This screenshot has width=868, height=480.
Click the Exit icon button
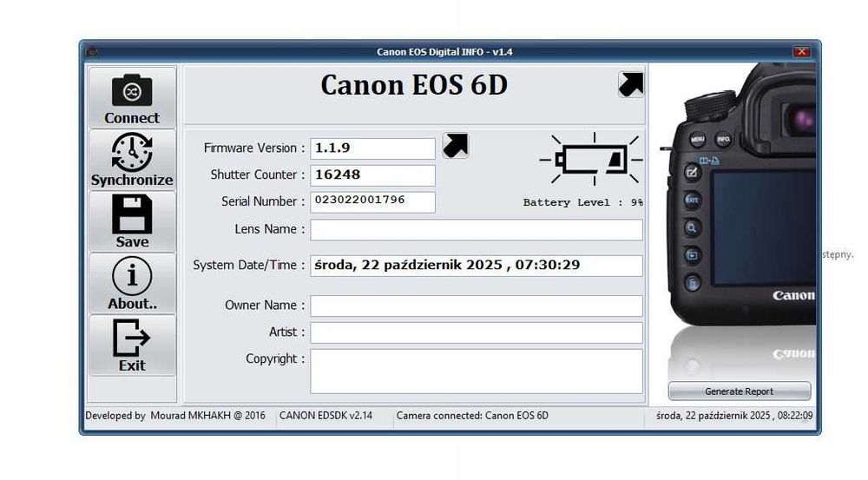tap(132, 346)
